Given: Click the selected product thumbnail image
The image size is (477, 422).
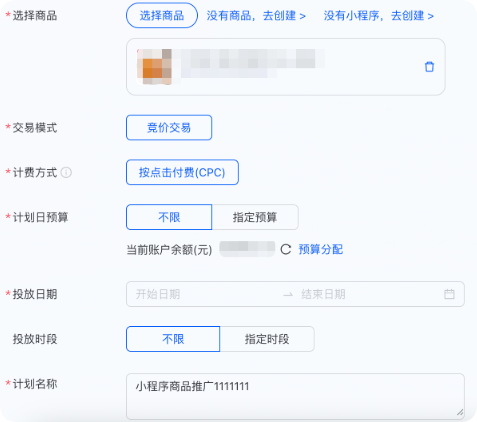Looking at the screenshot, I should coord(154,67).
